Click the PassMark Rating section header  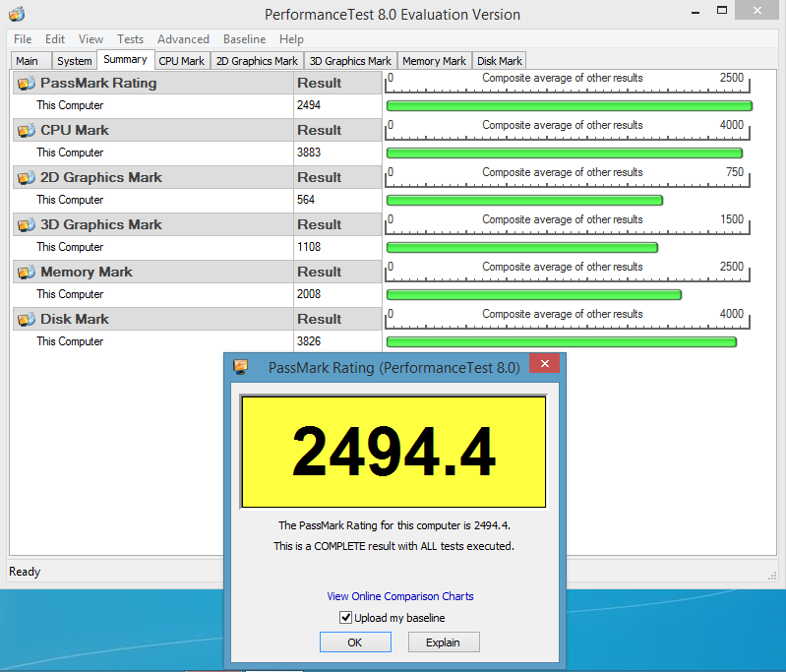[x=152, y=83]
